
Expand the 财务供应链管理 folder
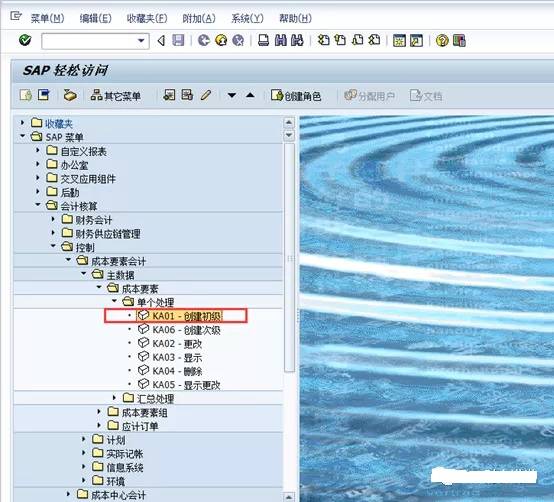[53, 233]
